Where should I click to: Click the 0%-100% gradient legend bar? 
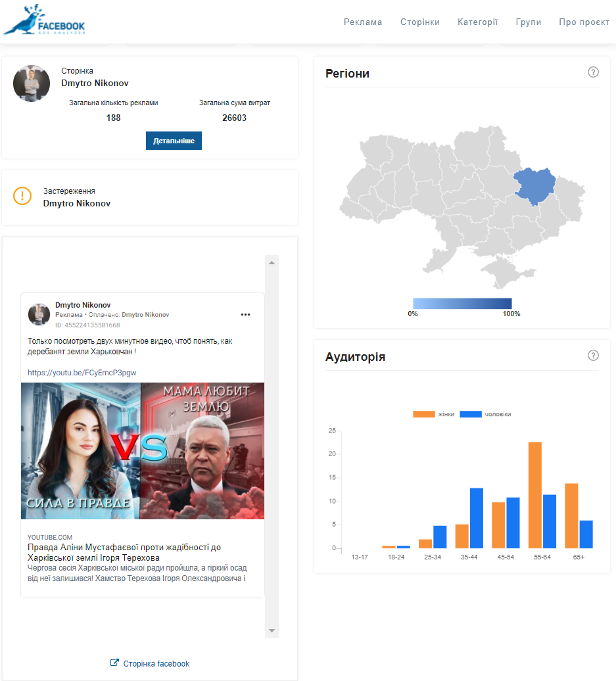[x=462, y=303]
